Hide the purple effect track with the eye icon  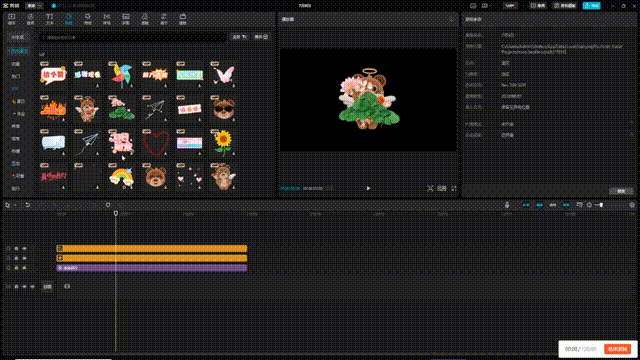24,268
